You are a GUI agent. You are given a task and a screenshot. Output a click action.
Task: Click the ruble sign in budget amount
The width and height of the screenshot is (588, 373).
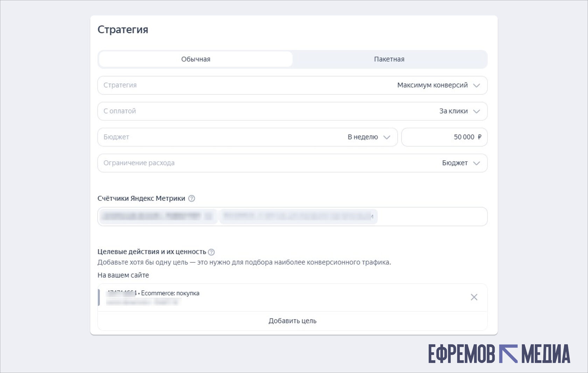(479, 137)
